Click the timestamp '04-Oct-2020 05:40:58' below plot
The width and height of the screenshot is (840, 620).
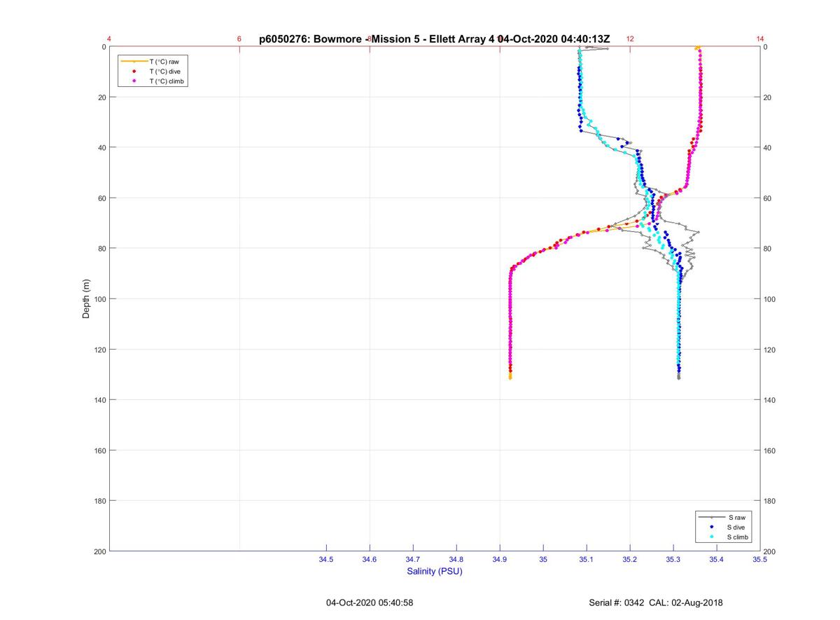(370, 602)
